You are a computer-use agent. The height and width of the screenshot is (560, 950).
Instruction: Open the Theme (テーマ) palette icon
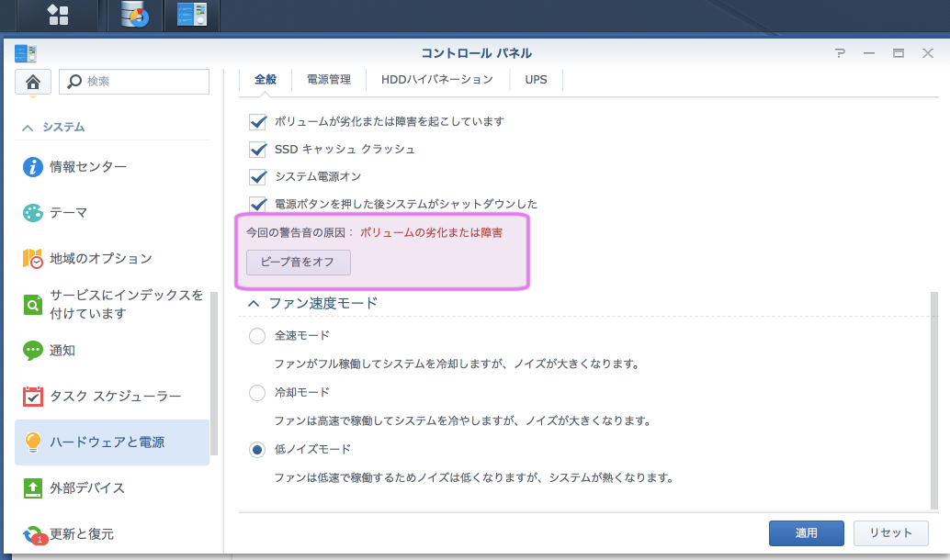[x=33, y=213]
